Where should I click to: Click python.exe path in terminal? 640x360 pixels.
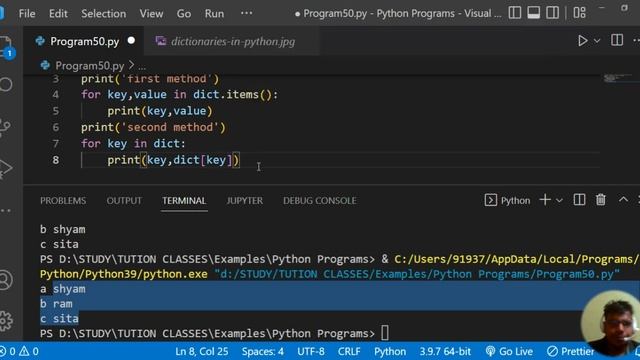point(124,274)
